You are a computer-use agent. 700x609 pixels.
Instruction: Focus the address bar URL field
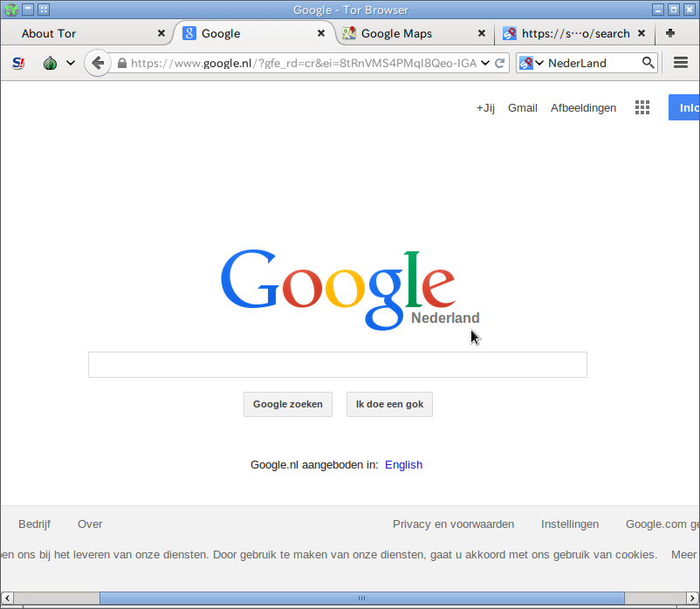[x=304, y=63]
